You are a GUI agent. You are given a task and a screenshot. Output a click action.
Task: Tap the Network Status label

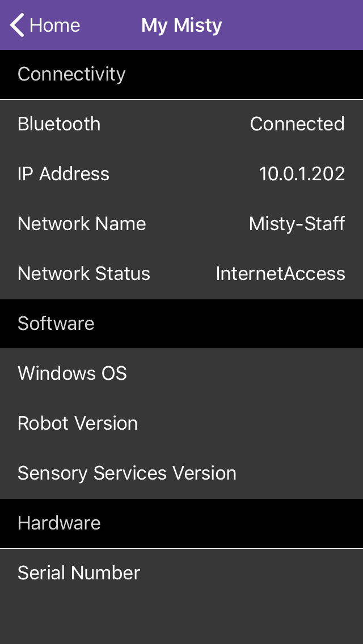coord(83,273)
